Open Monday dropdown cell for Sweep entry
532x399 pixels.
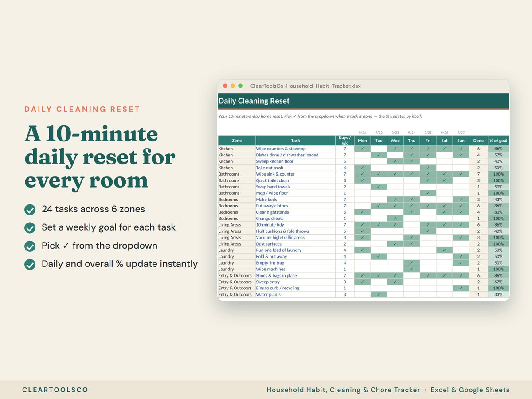(362, 282)
